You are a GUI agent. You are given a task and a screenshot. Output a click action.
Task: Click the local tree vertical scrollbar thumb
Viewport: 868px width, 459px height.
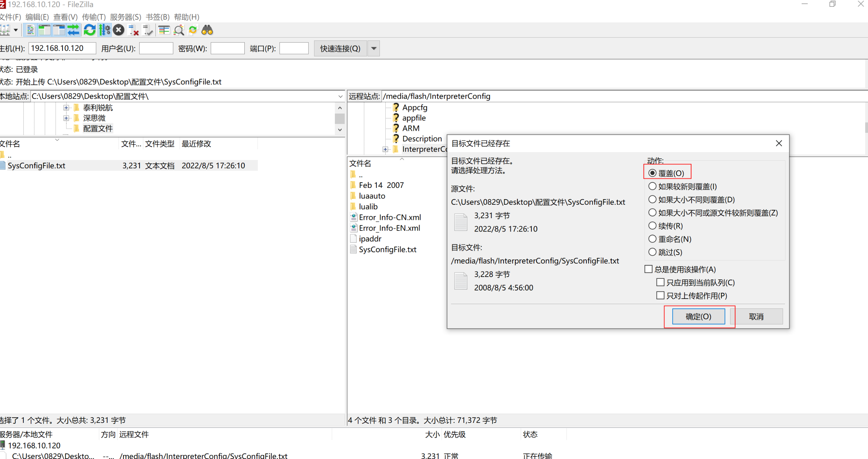(340, 119)
